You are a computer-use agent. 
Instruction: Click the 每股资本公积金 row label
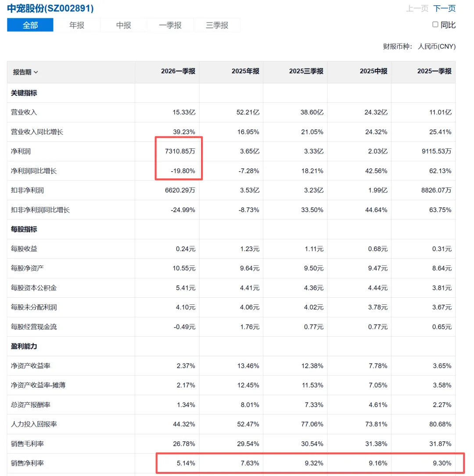(x=34, y=288)
